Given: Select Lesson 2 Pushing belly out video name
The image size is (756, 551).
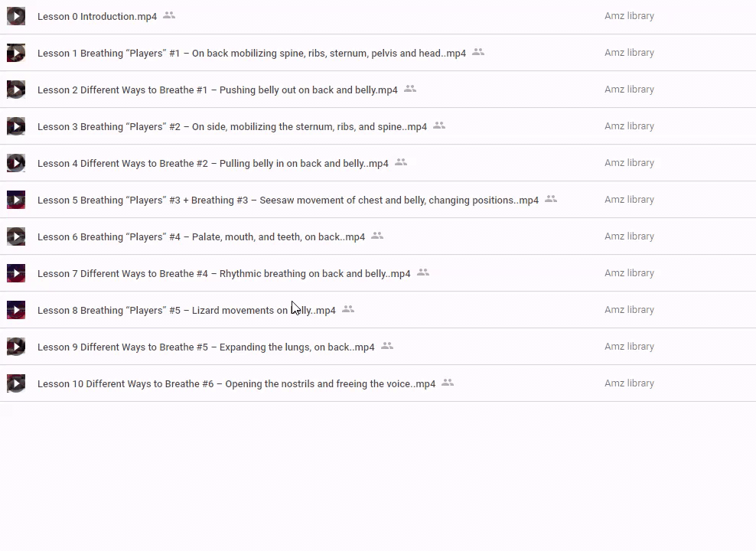Looking at the screenshot, I should click(217, 90).
